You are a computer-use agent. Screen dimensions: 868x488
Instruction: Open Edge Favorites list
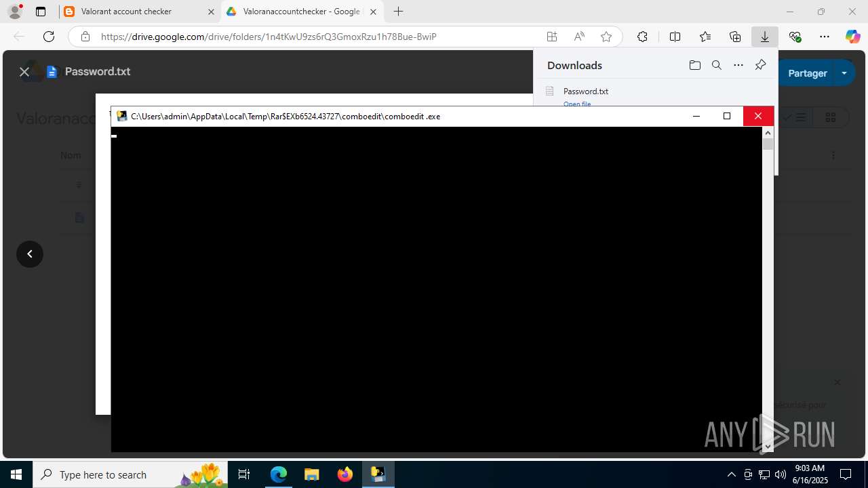(705, 37)
